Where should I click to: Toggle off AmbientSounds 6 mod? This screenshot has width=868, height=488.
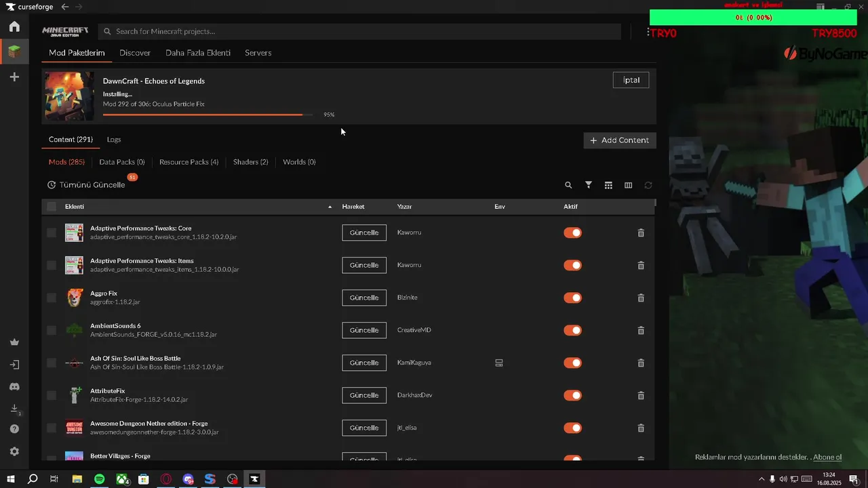[573, 330]
